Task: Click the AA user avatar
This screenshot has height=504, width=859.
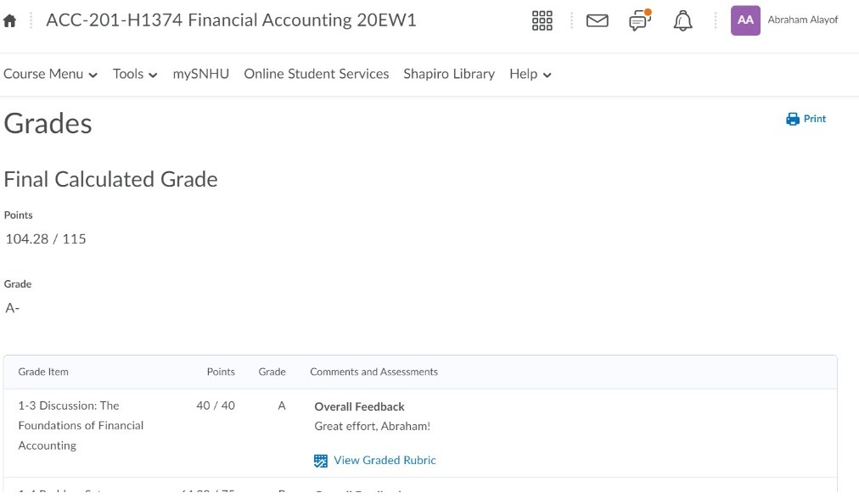Action: (x=745, y=20)
